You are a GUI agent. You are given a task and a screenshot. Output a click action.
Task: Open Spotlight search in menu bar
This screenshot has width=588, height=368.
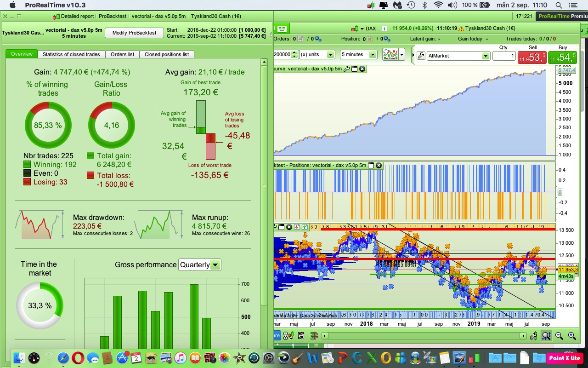tap(559, 5)
